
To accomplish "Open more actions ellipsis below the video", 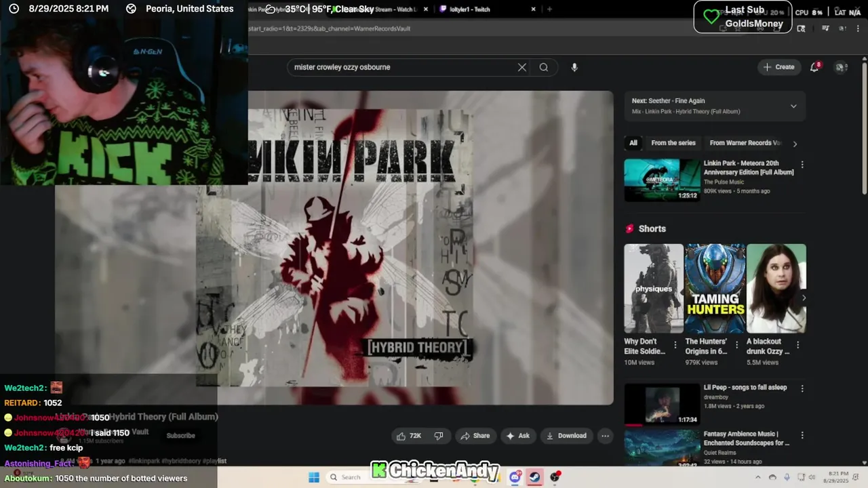I will pyautogui.click(x=606, y=436).
